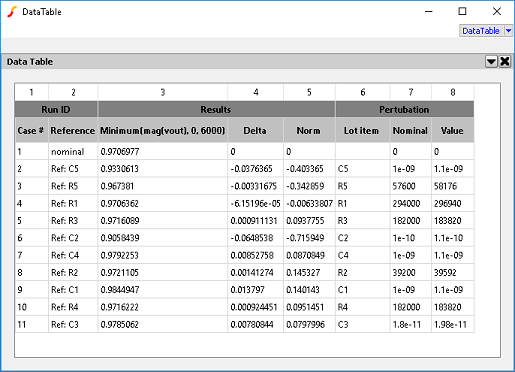This screenshot has height=372, width=515.
Task: Maximize the DataTable window
Action: tap(462, 11)
